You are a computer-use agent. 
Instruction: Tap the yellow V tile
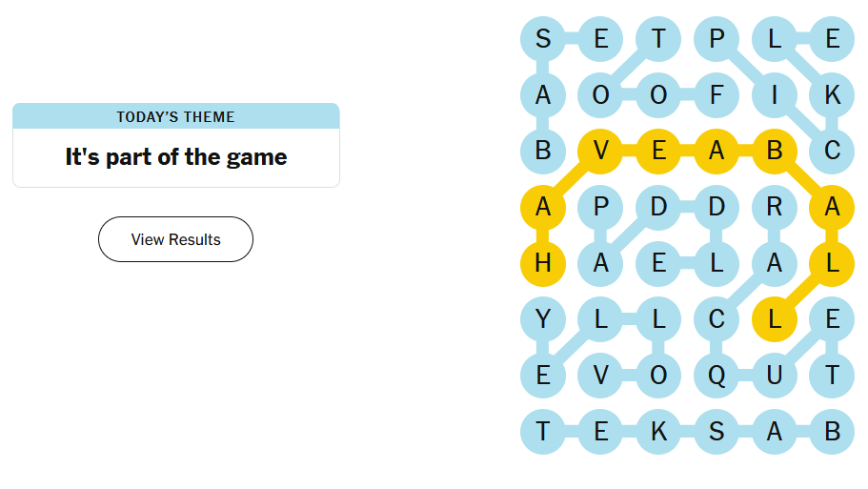click(x=600, y=151)
